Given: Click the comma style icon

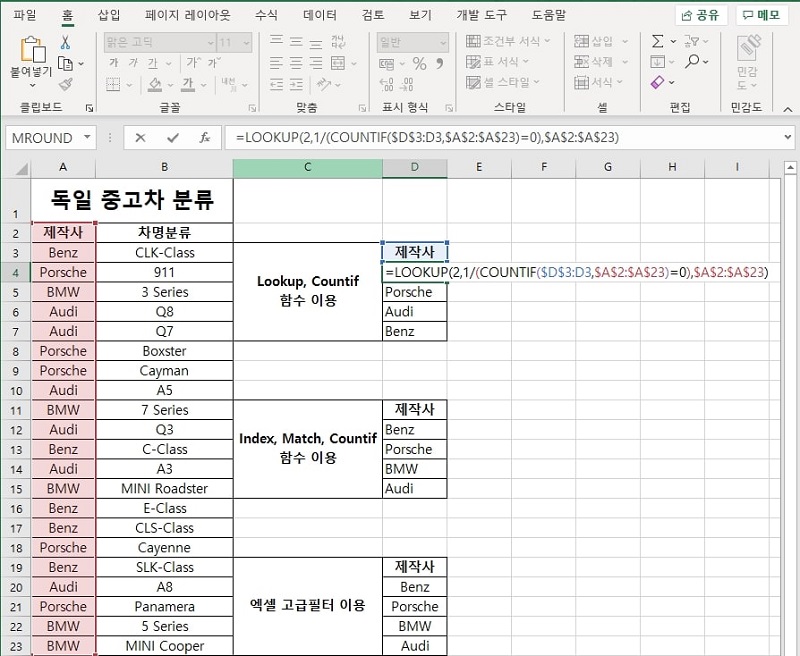Looking at the screenshot, I should 439,63.
